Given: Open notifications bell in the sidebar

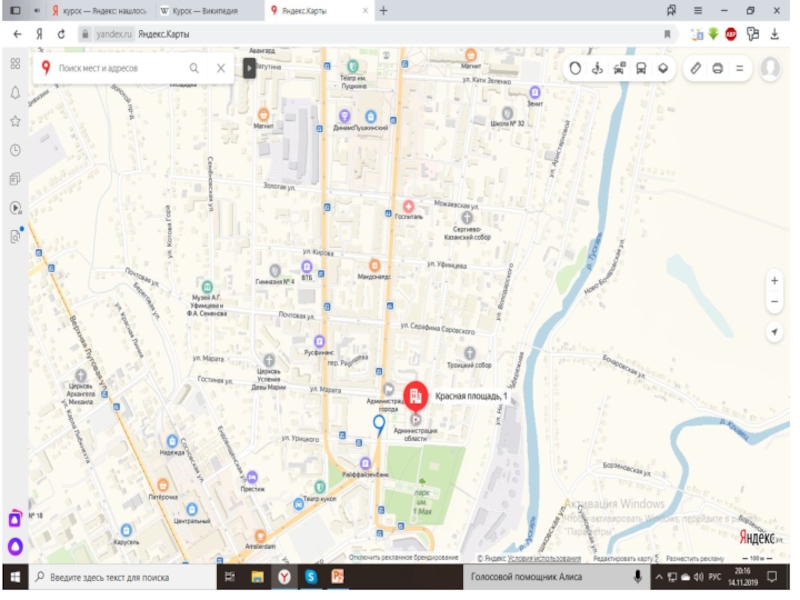Looking at the screenshot, I should [16, 93].
